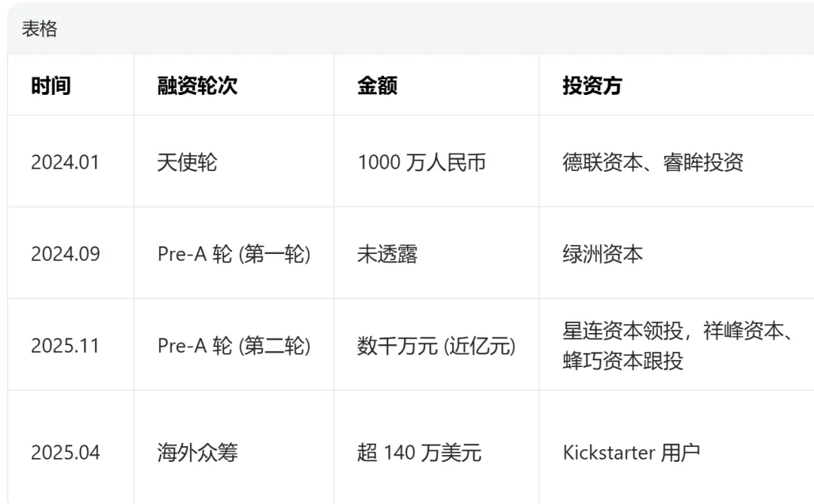Click the Pre-A 轮 (第二轮) cell

[x=234, y=346]
